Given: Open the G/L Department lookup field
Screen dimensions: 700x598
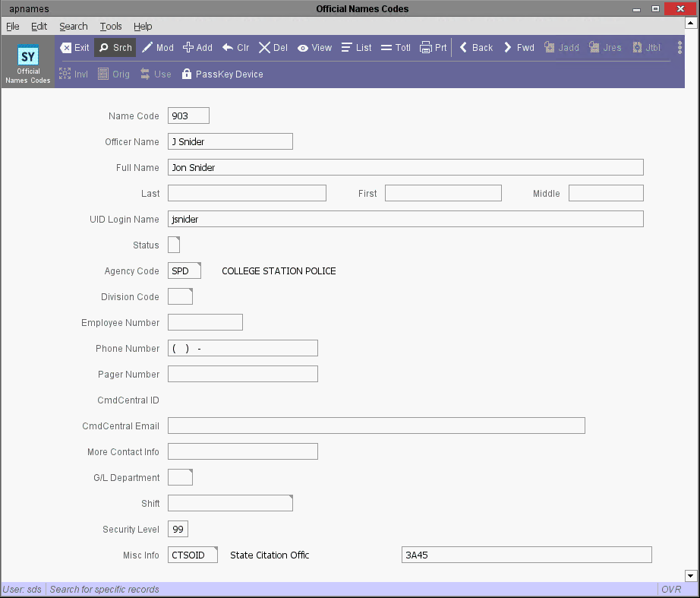Looking at the screenshot, I should (x=181, y=477).
